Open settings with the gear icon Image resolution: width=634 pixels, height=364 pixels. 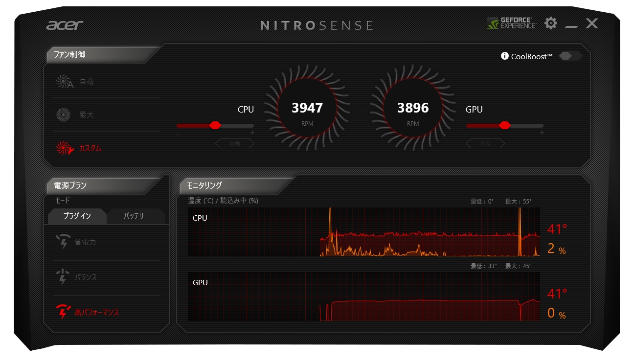coord(551,23)
